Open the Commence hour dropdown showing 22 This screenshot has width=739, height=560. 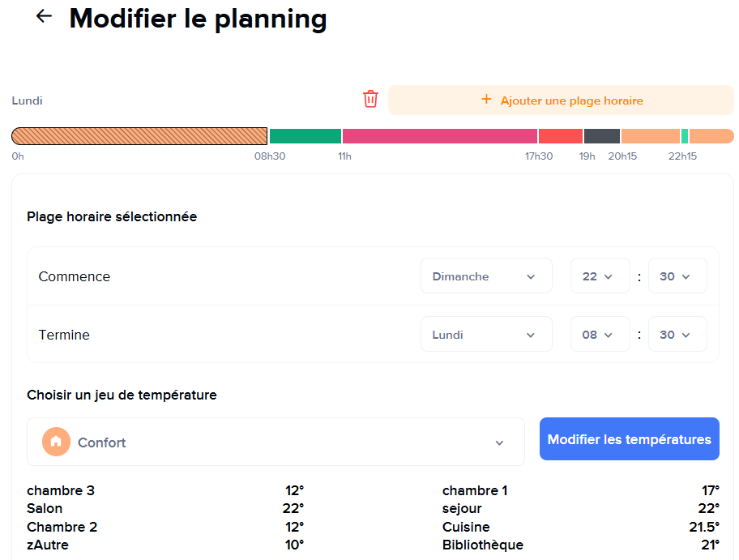[x=600, y=276]
